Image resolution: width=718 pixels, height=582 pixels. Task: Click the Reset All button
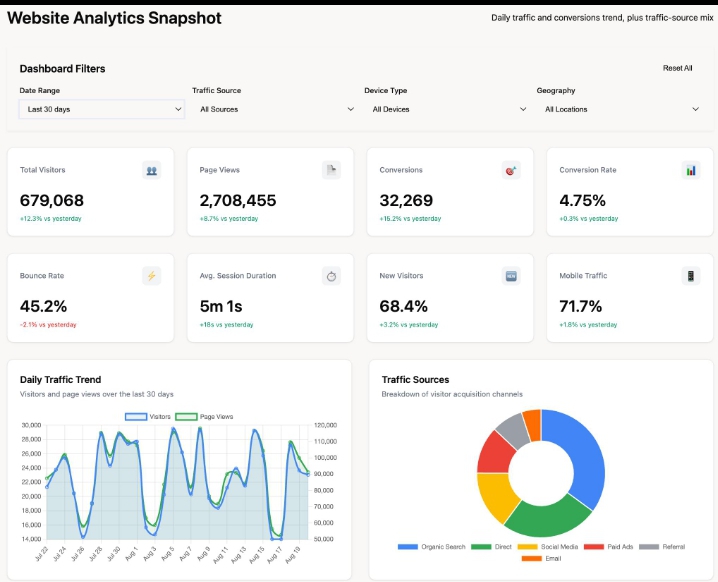point(677,68)
